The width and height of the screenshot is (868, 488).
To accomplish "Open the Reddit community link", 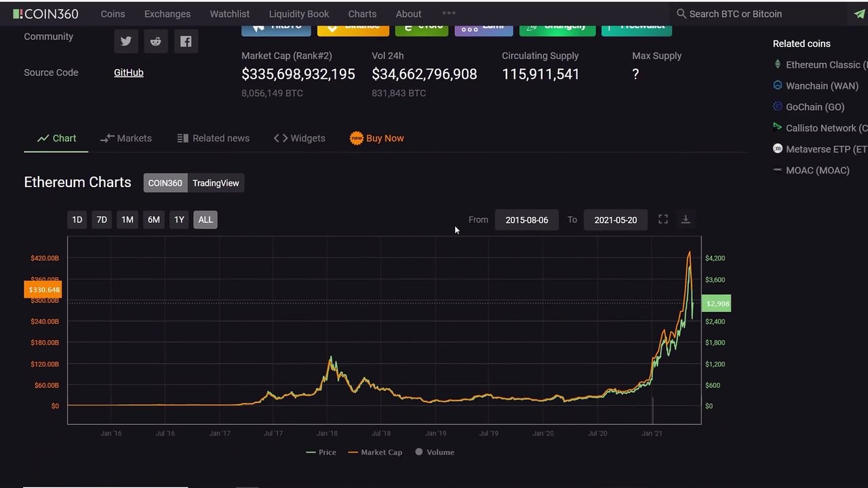I will coord(156,41).
